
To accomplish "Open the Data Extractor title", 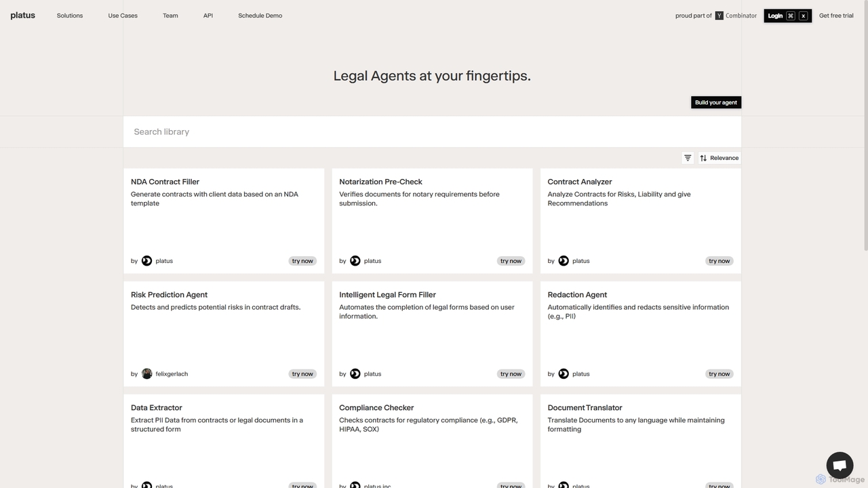I will [157, 407].
